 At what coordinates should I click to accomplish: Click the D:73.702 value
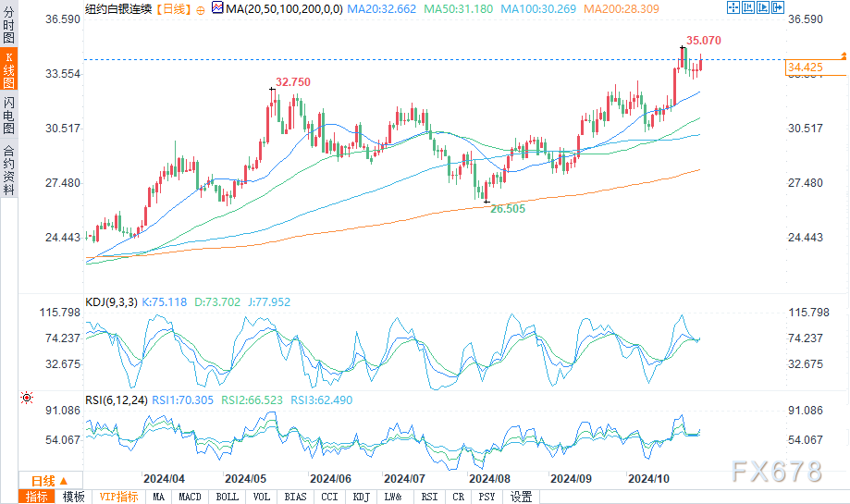pyautogui.click(x=217, y=301)
